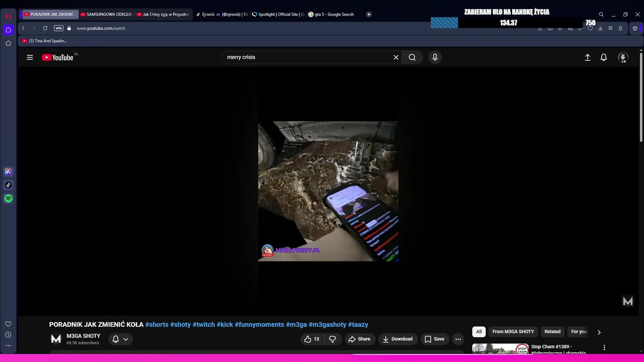The width and height of the screenshot is (644, 362).
Task: Open the sidebar heart pinboards icon
Action: tap(8, 324)
